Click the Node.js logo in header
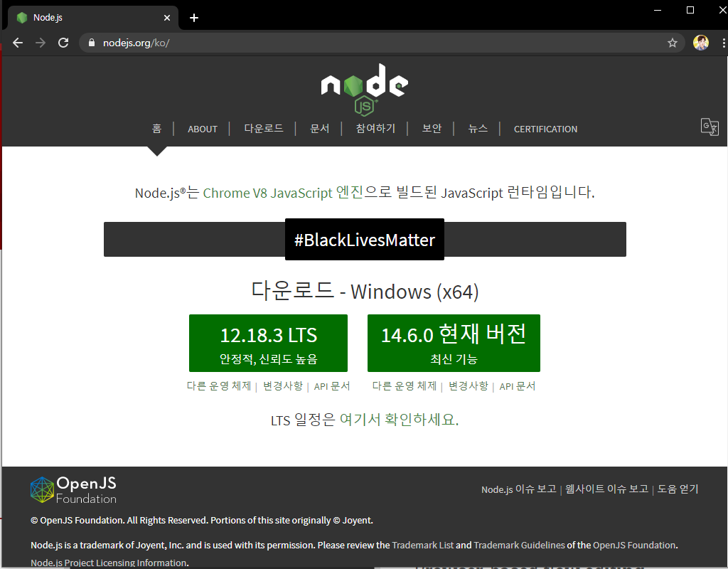728x569 pixels. coord(365,89)
